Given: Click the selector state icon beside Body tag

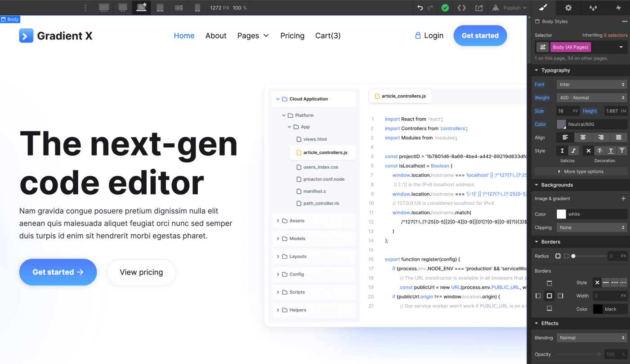Looking at the screenshot, I should [x=542, y=47].
